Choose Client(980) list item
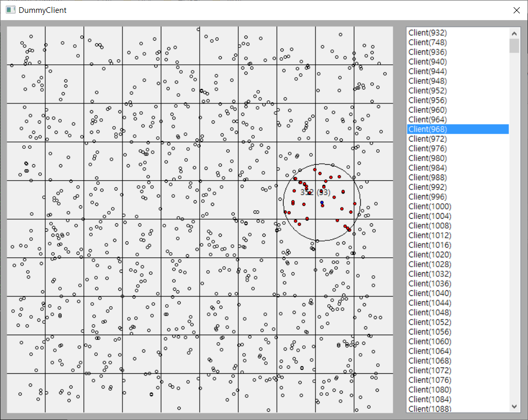The height and width of the screenshot is (420, 528). [457, 158]
